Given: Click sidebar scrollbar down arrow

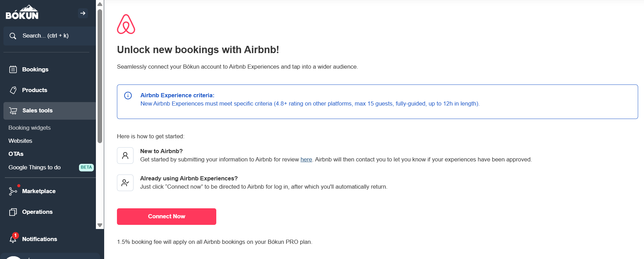Looking at the screenshot, I should tap(100, 225).
